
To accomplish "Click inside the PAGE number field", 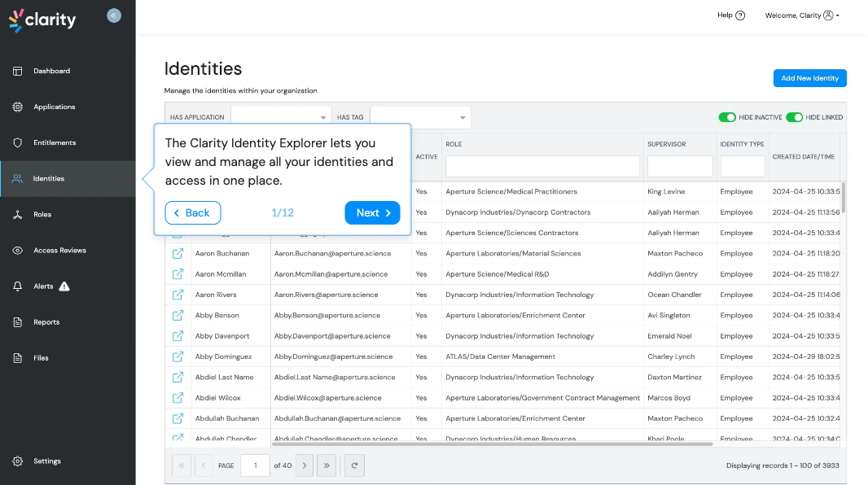I will point(255,465).
